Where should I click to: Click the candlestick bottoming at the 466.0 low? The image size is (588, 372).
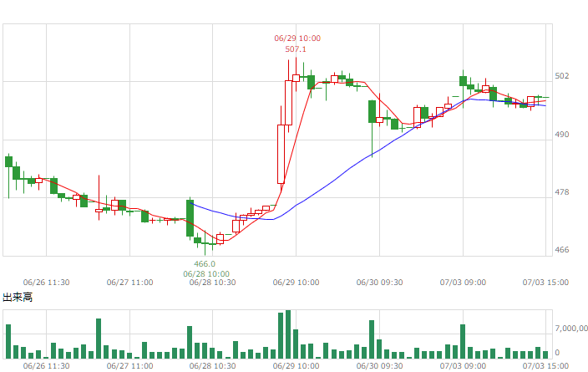tap(205, 243)
